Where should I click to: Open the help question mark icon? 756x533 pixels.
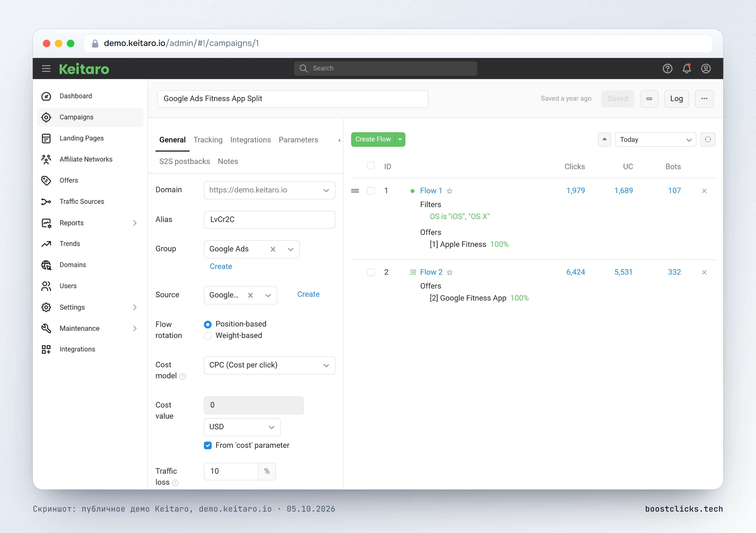coord(667,68)
